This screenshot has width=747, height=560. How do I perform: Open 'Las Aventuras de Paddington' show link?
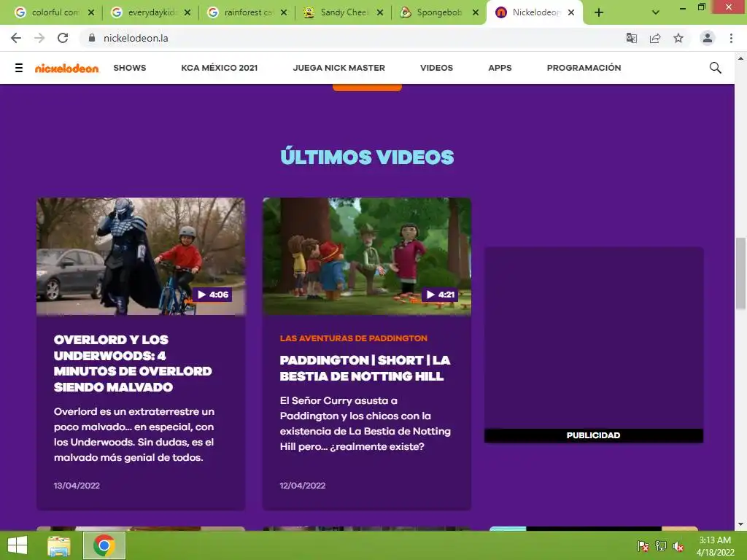354,338
